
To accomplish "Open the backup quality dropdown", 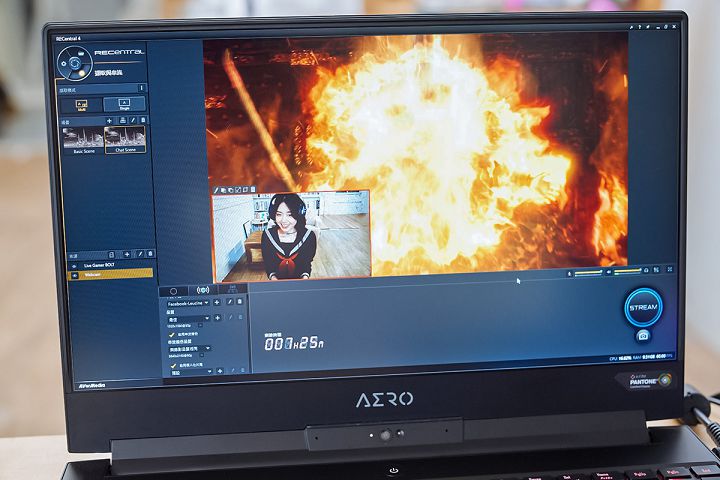I will 190,349.
